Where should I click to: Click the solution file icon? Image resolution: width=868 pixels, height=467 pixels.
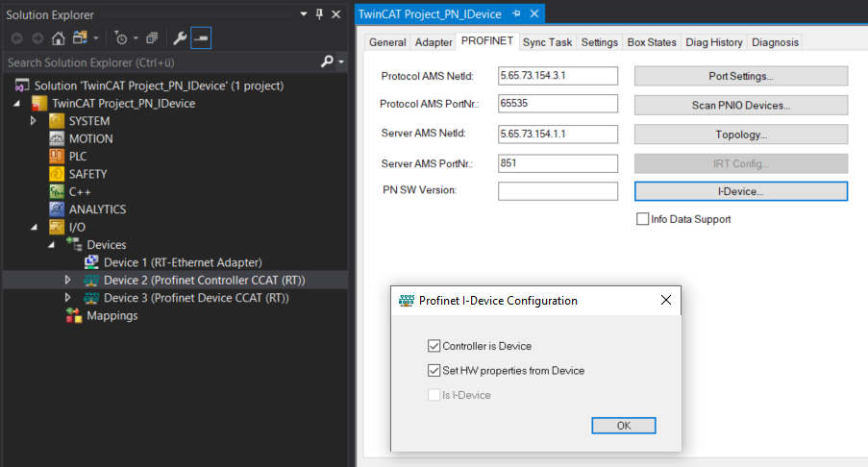21,86
